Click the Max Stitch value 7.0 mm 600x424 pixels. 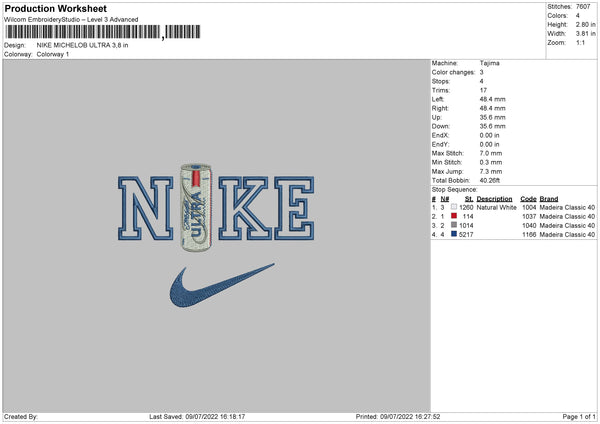coord(491,153)
